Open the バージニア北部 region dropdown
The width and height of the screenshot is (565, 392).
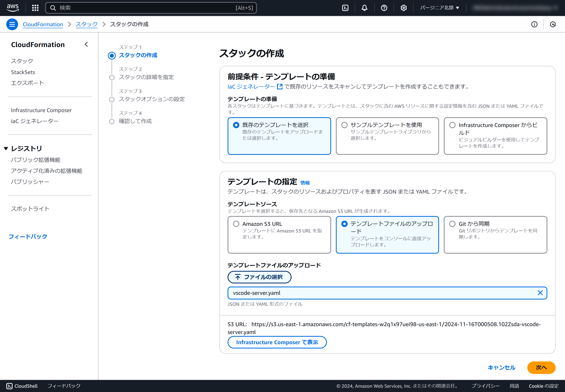[439, 8]
